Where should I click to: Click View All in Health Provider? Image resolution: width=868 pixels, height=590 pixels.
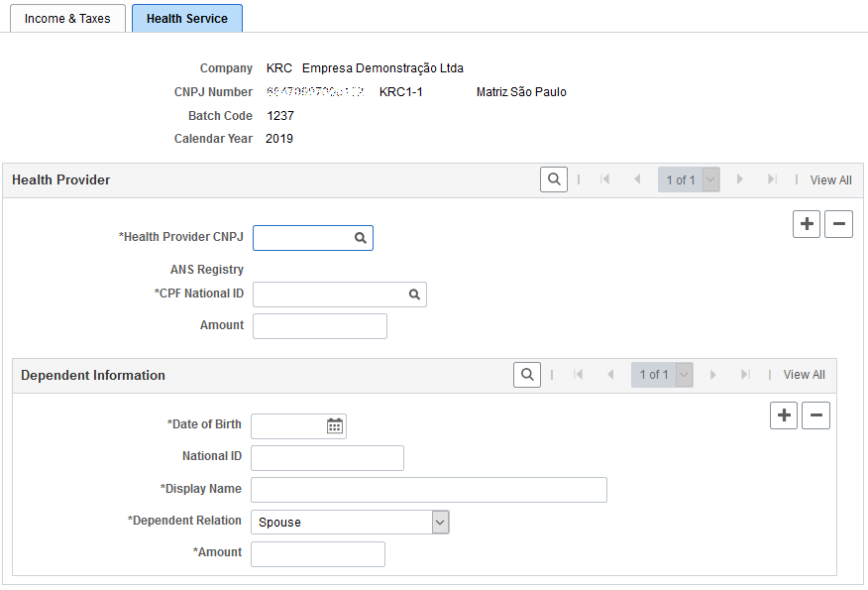pyautogui.click(x=830, y=180)
